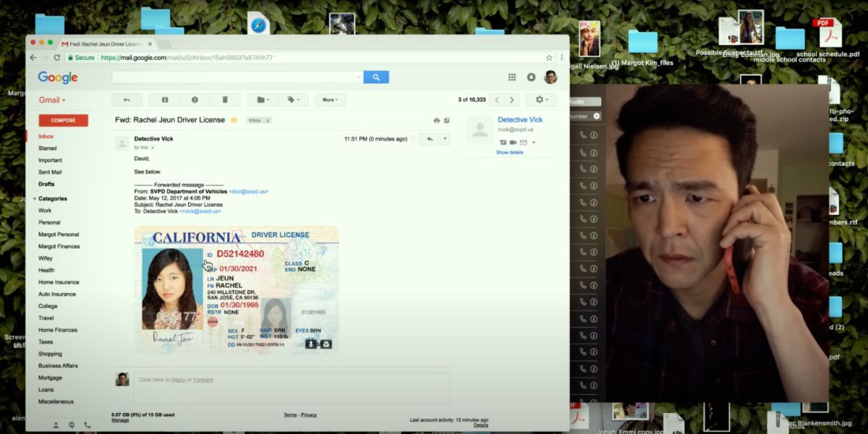Open the (1) Margot Kim_files folder
The height and width of the screenshot is (434, 868).
[642, 47]
